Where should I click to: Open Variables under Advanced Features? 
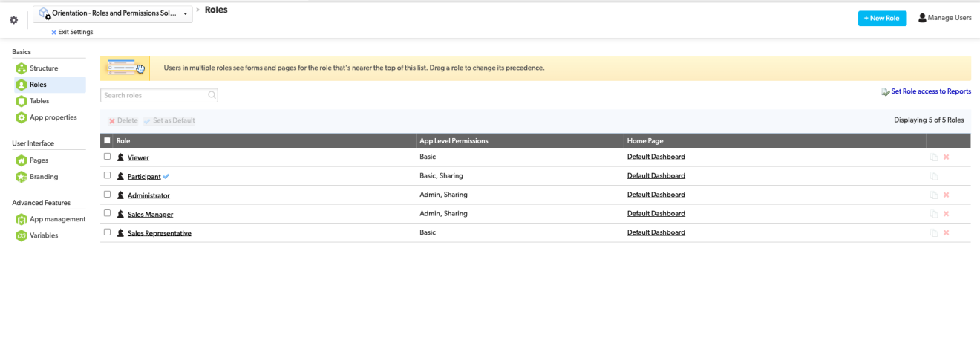(x=43, y=235)
